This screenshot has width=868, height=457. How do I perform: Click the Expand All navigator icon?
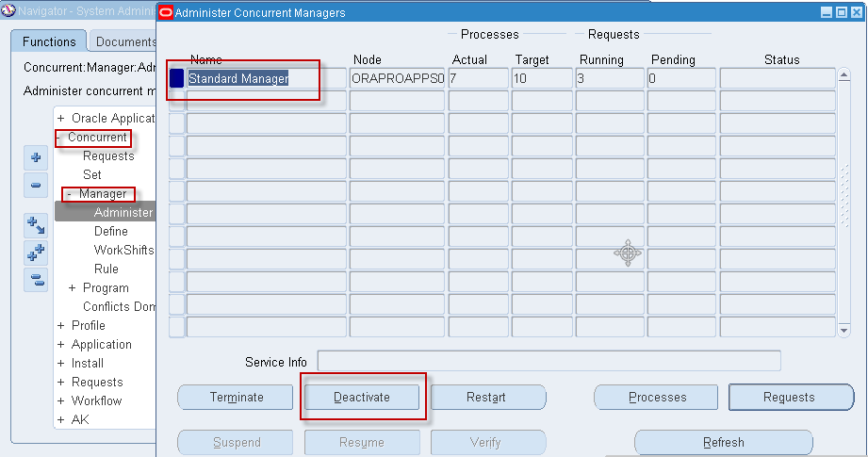pyautogui.click(x=35, y=253)
